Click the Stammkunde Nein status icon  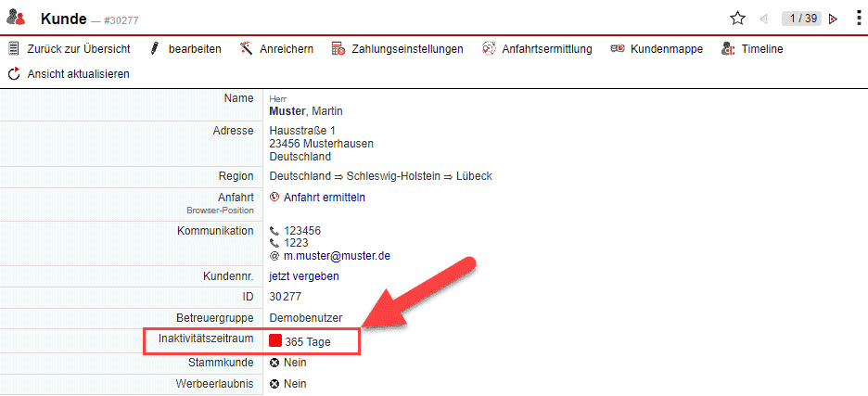tap(274, 363)
